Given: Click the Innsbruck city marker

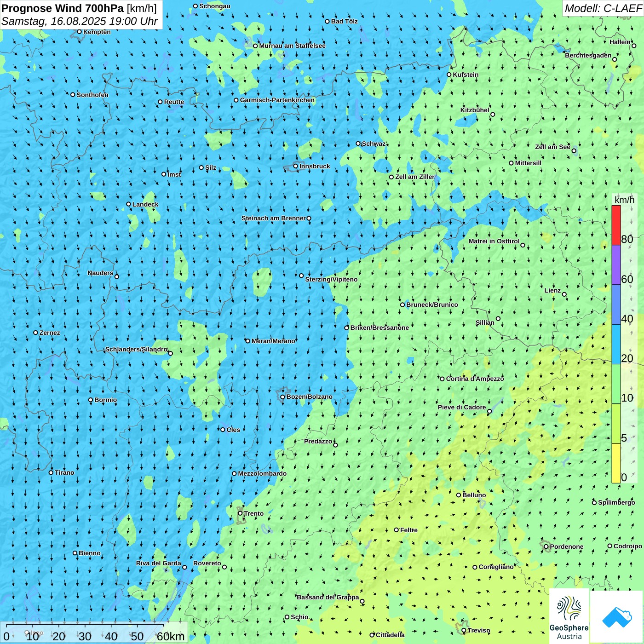Looking at the screenshot, I should pos(296,166).
